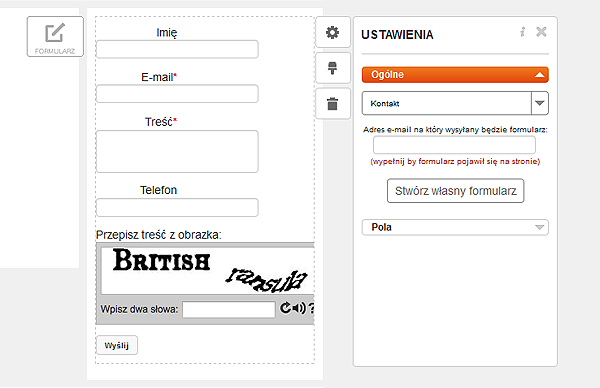
Task: Open the Kontakt form type dropdown
Action: point(455,103)
